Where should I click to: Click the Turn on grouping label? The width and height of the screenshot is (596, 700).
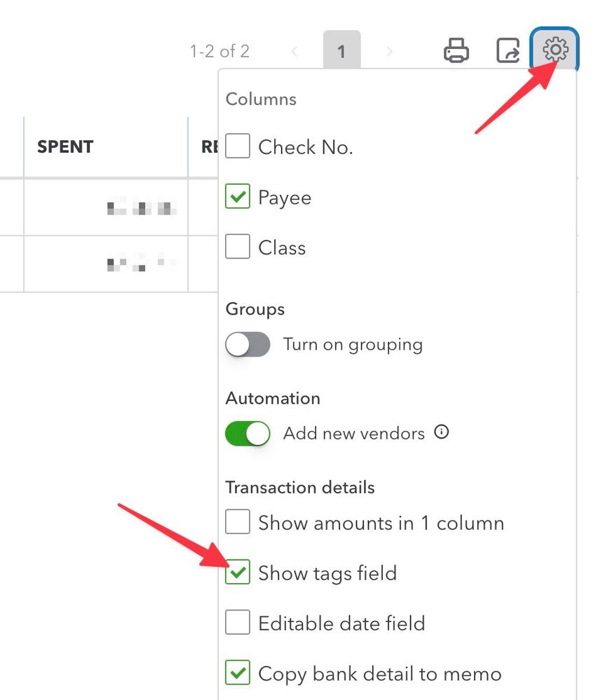coord(353,345)
